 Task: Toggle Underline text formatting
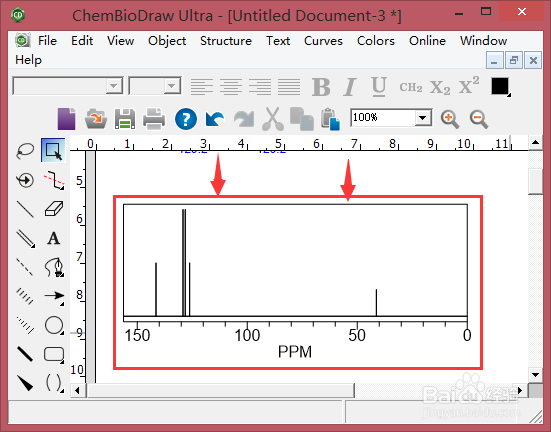(x=379, y=86)
